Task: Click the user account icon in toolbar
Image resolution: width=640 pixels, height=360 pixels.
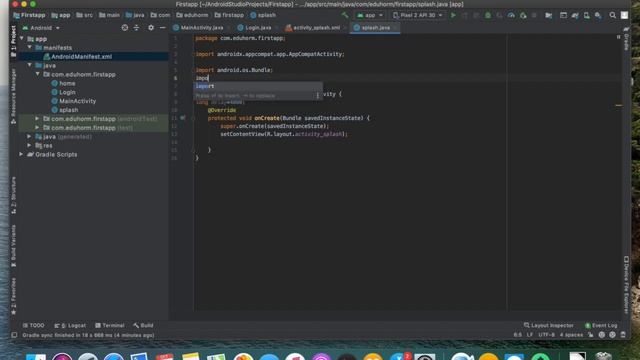Action: click(x=624, y=15)
